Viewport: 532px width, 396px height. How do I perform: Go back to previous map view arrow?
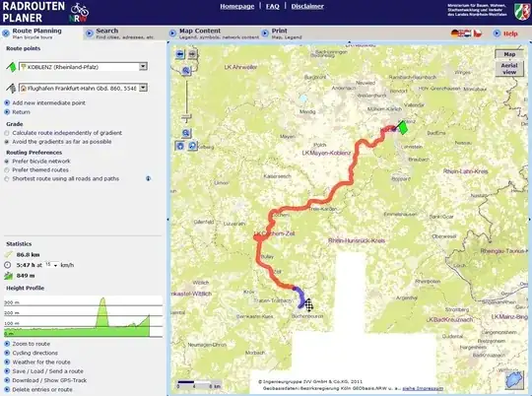pos(180,54)
